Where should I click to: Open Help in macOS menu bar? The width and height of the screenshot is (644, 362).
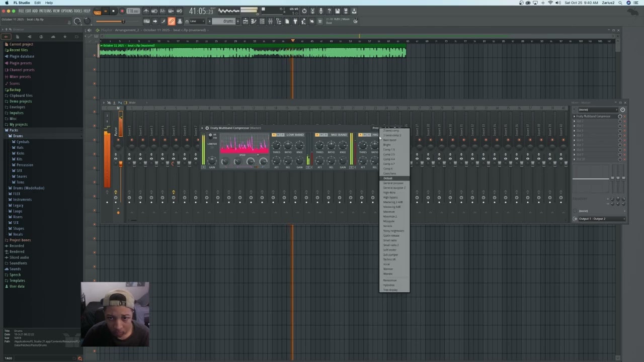[x=49, y=3]
